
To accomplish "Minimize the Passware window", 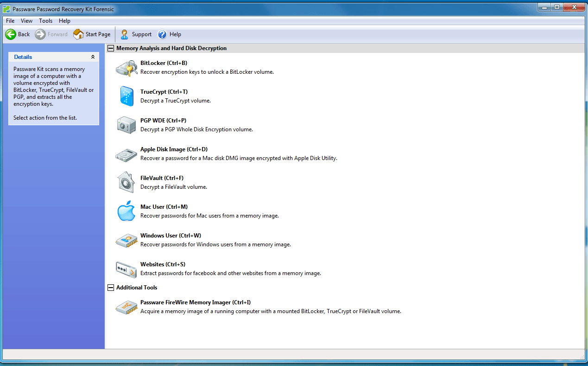I will (544, 7).
